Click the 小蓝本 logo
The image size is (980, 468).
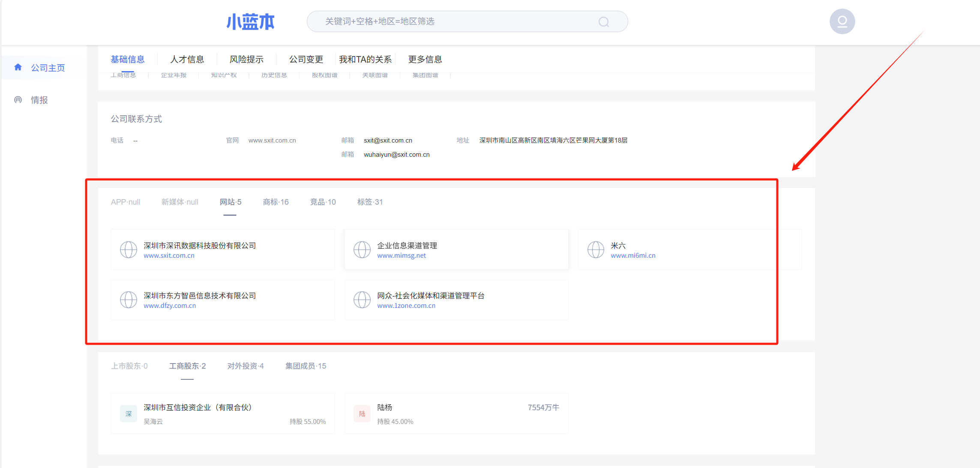pyautogui.click(x=250, y=21)
